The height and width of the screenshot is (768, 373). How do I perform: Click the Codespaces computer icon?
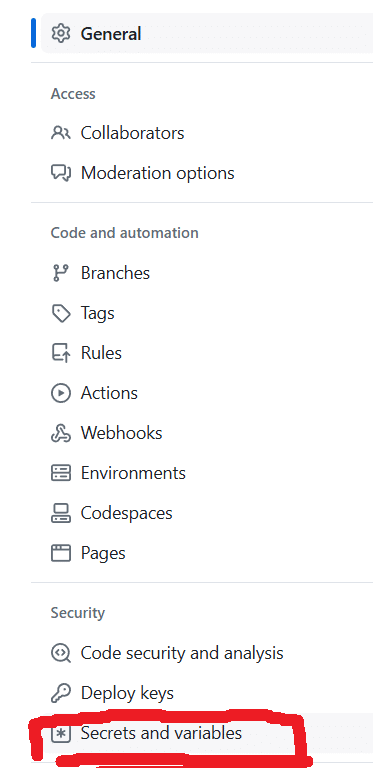(x=61, y=513)
